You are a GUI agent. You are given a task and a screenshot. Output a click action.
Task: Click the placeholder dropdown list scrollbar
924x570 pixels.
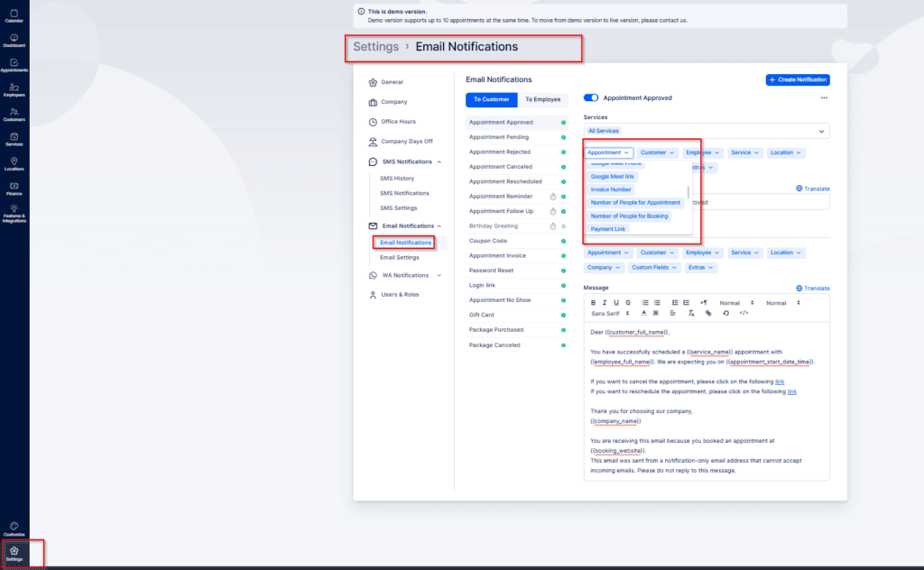coord(688,192)
